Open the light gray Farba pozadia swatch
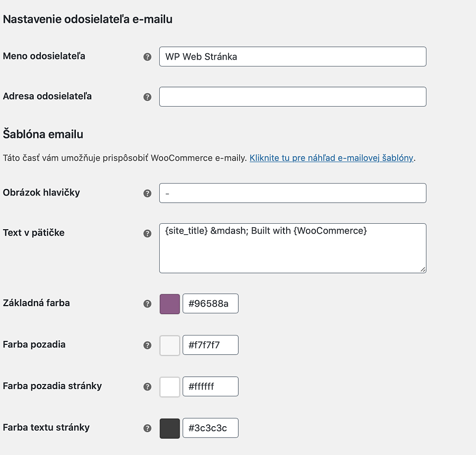476x455 pixels. (x=170, y=345)
